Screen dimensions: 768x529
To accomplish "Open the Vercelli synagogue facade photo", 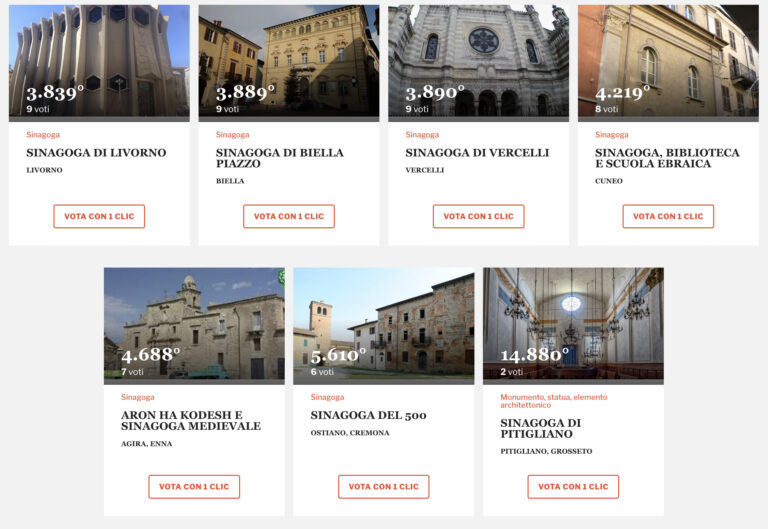I will pyautogui.click(x=479, y=61).
